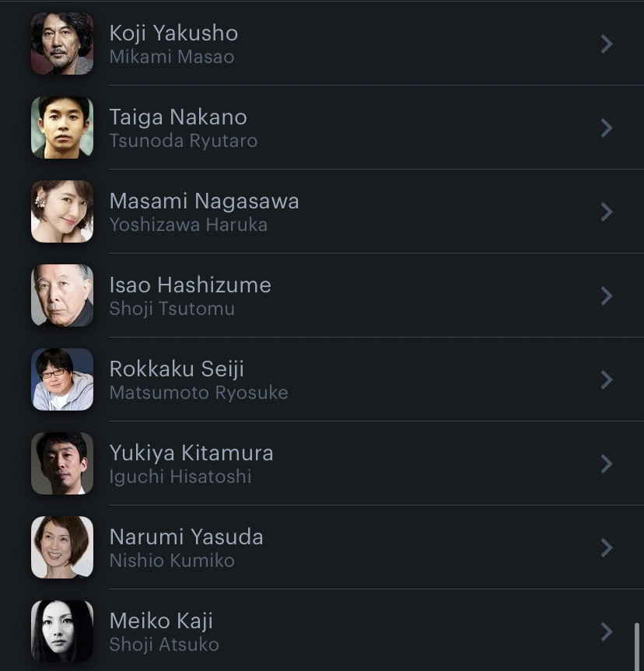644x671 pixels.
Task: Tap the avatar thumbnail beside Tsunoda Ryutaro
Action: tap(62, 128)
